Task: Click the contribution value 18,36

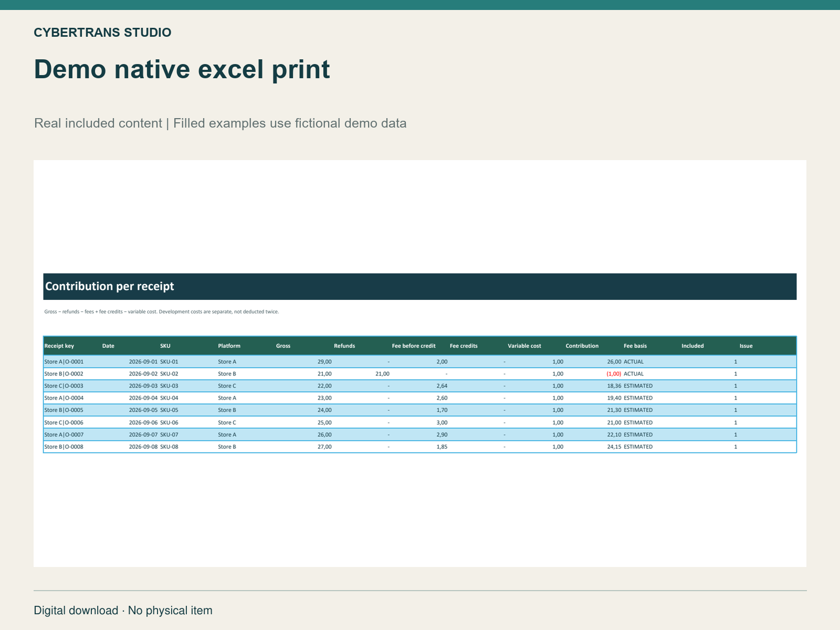Action: 614,386
